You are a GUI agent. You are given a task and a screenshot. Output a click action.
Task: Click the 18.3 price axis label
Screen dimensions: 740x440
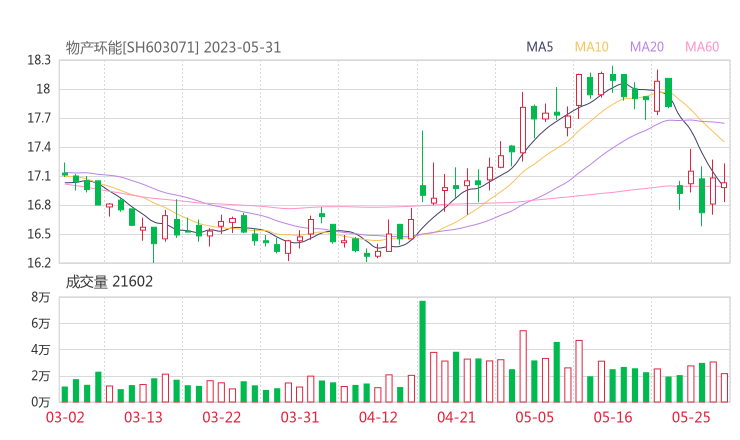39,60
